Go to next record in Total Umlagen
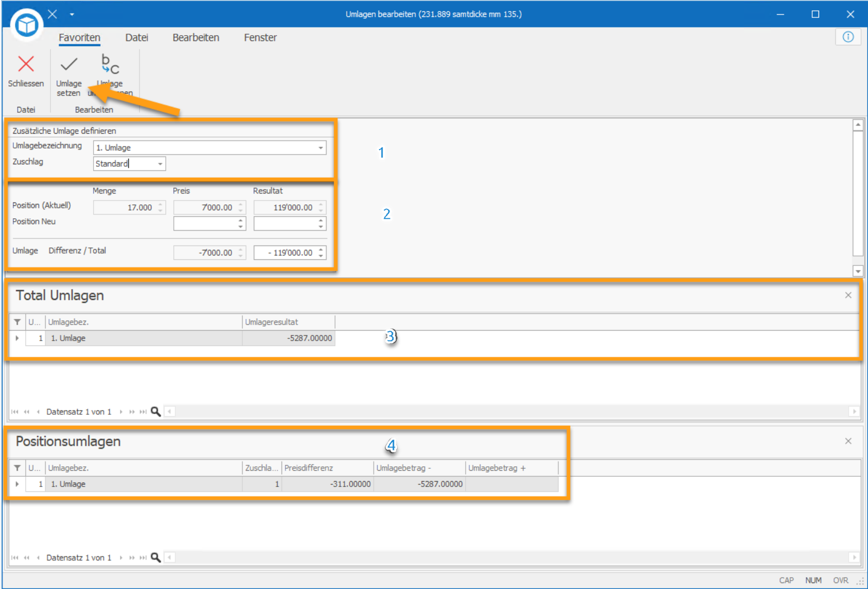The width and height of the screenshot is (868, 589). pos(121,412)
